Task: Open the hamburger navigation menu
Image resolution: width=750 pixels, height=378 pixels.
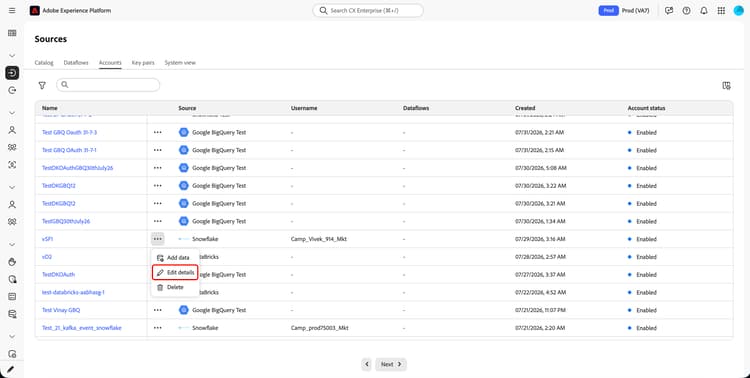Action: point(12,11)
